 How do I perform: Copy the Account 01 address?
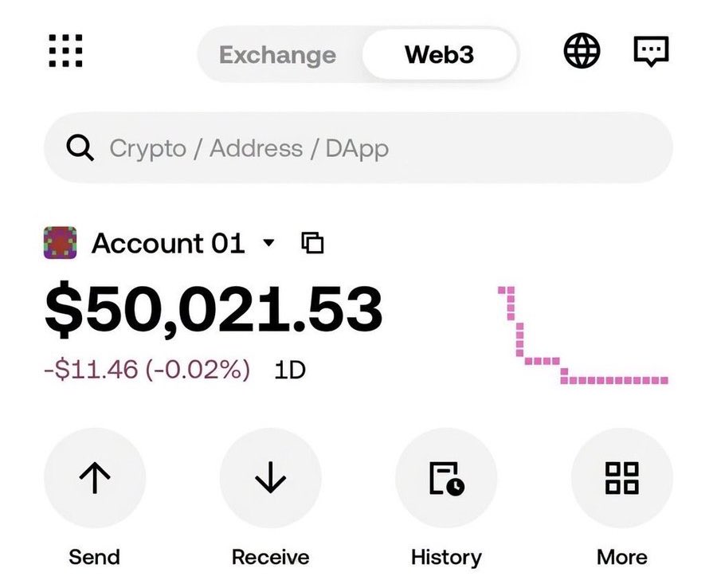[x=313, y=243]
